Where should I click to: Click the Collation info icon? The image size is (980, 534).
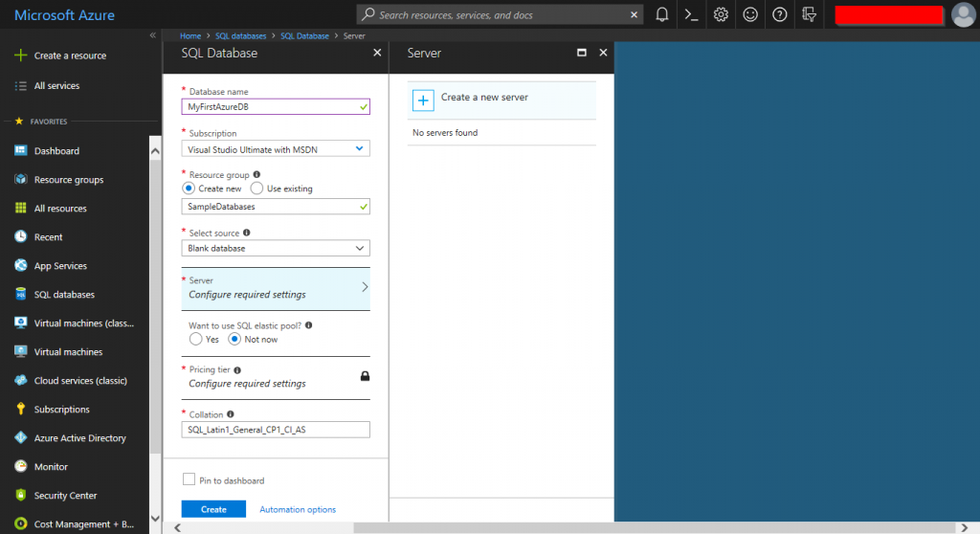click(x=231, y=414)
